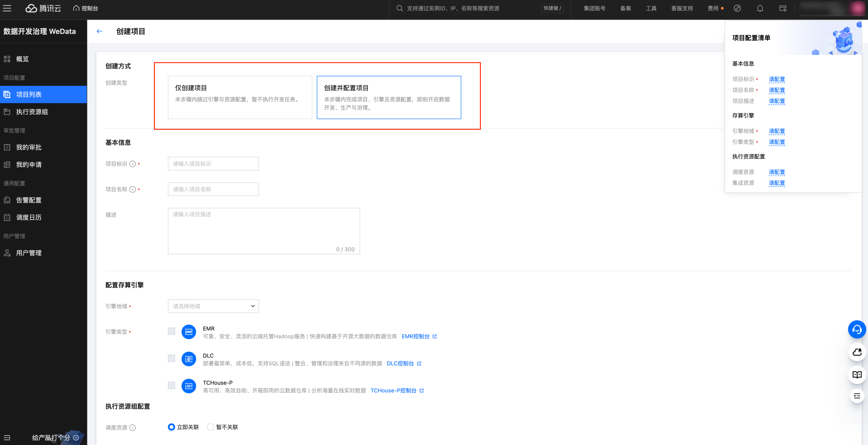Click the 执行资源组 folder icon
Screen dimensions: 868x445
click(7, 112)
